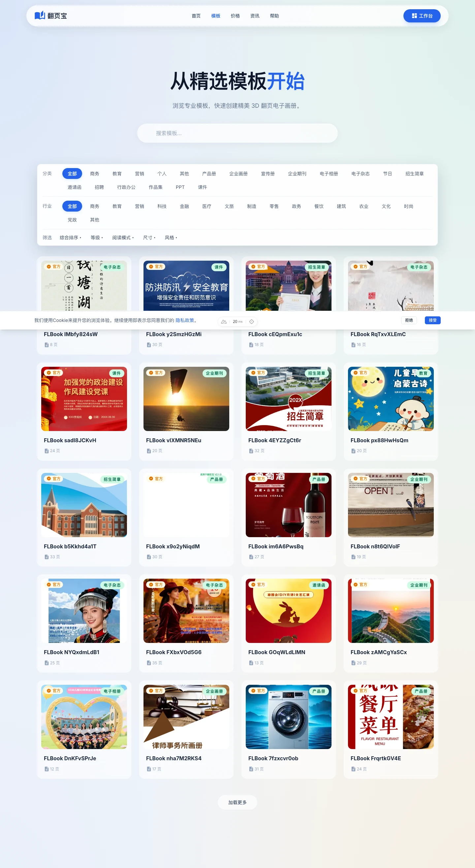Click the 官方 badge on FLBook sadI8JCKvH

pos(54,373)
